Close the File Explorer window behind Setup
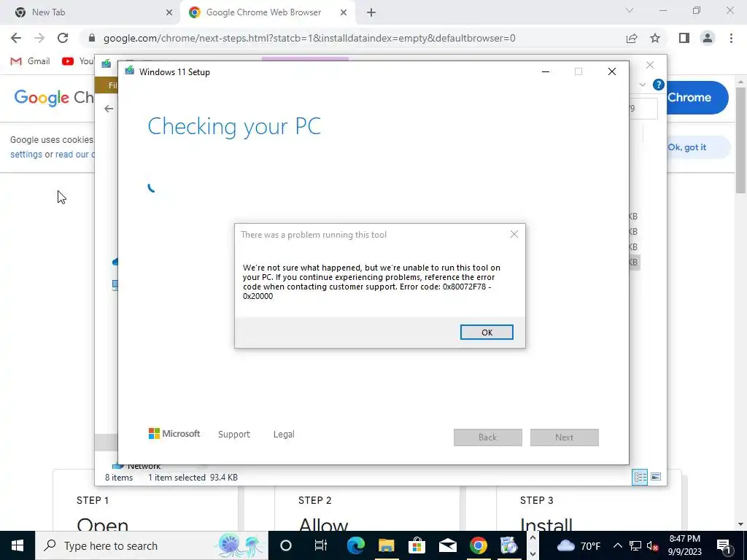 click(650, 65)
